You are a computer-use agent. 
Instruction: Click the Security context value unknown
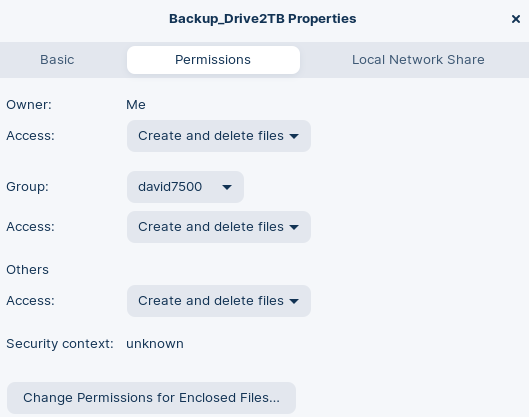pos(155,344)
